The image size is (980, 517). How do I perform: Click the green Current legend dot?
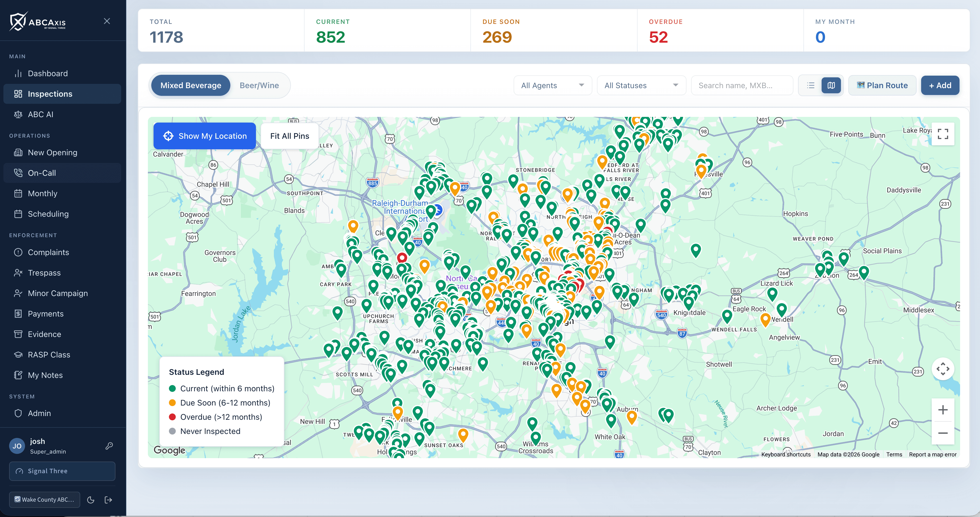172,388
